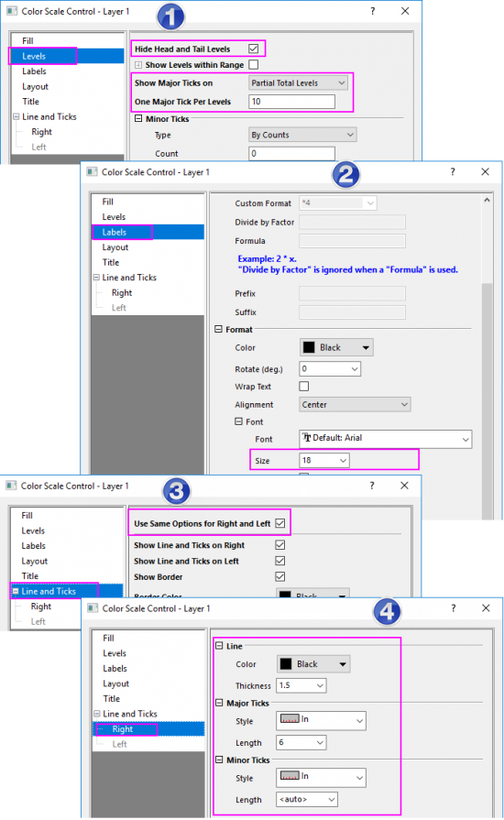Select Levels in dialog 1 tree
Viewport: 504px width, 820px height.
[34, 56]
